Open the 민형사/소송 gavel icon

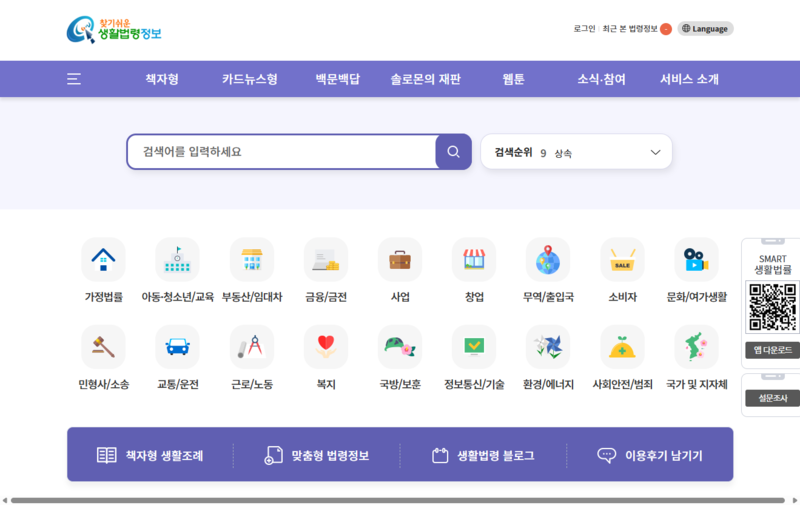coord(103,347)
